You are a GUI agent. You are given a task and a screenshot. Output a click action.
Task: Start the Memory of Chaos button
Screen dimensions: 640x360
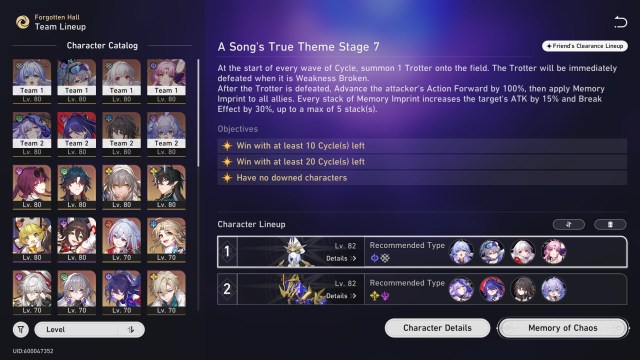coord(563,328)
